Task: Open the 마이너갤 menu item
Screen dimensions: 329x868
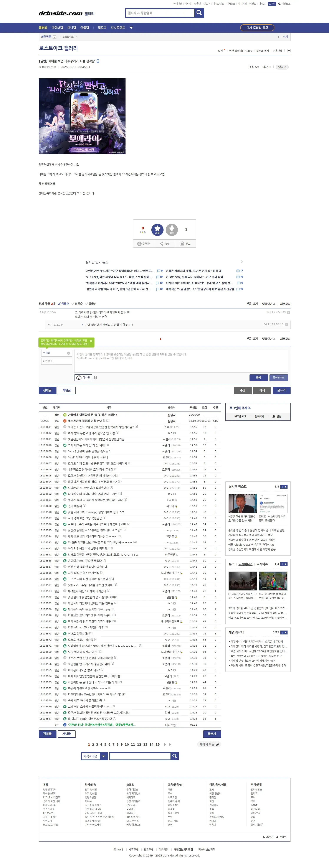Action: [57, 28]
